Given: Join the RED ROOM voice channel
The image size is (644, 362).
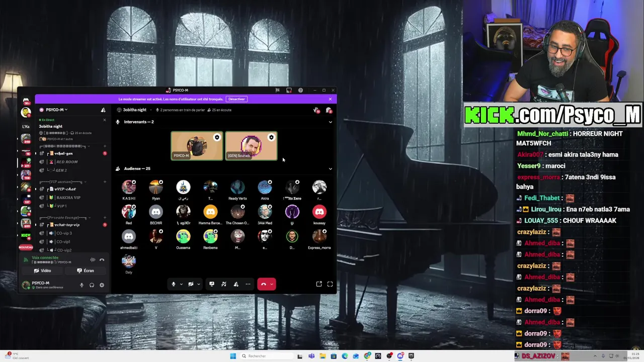Looking at the screenshot, I should 73,162.
